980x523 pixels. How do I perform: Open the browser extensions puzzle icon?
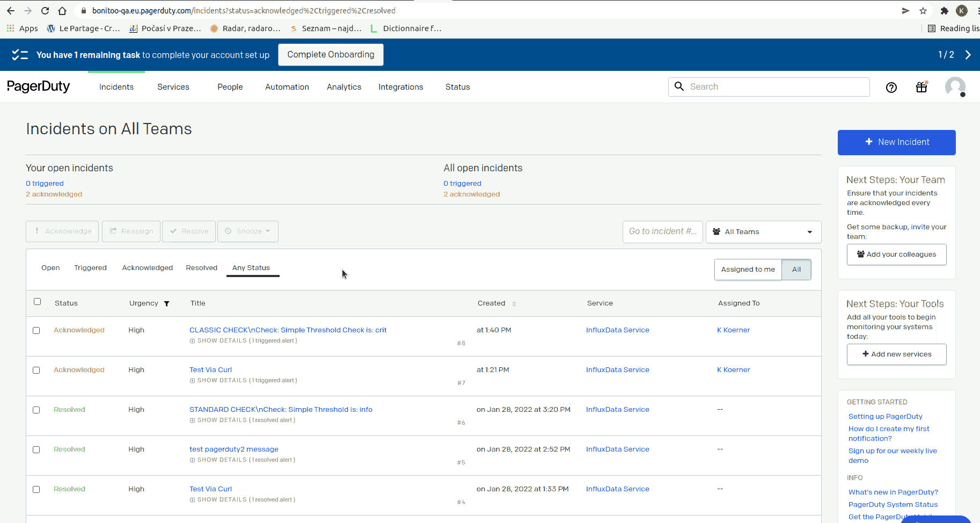point(944,11)
